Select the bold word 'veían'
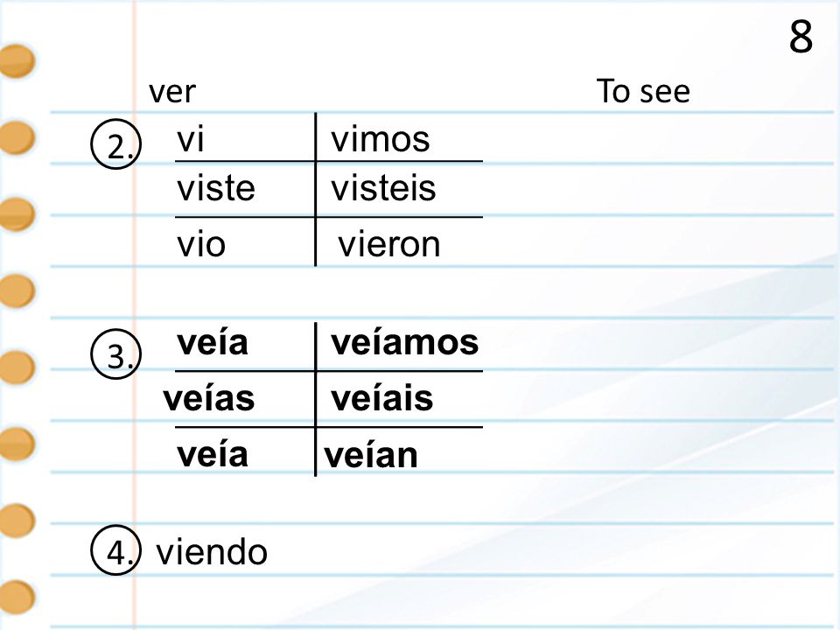The height and width of the screenshot is (630, 840). 371,455
